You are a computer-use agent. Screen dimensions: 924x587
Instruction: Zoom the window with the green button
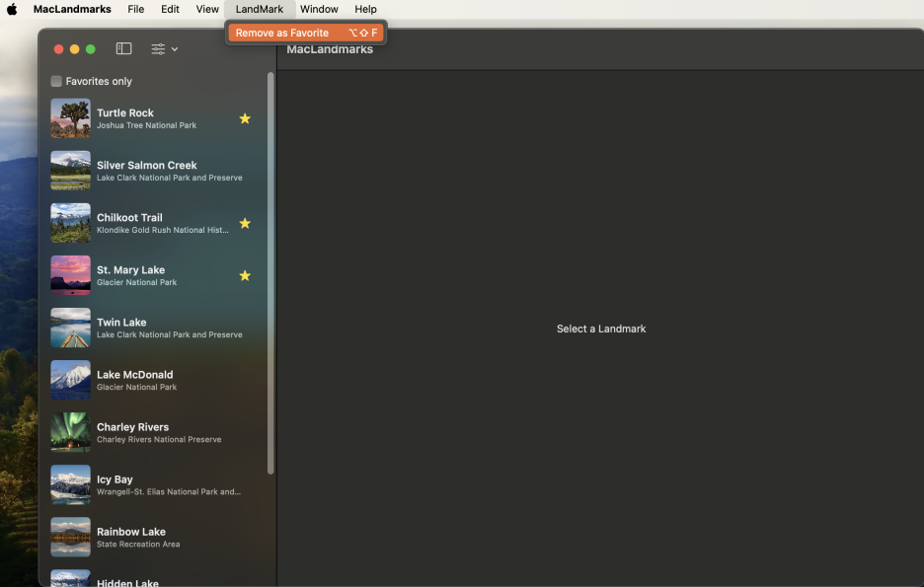tap(90, 49)
